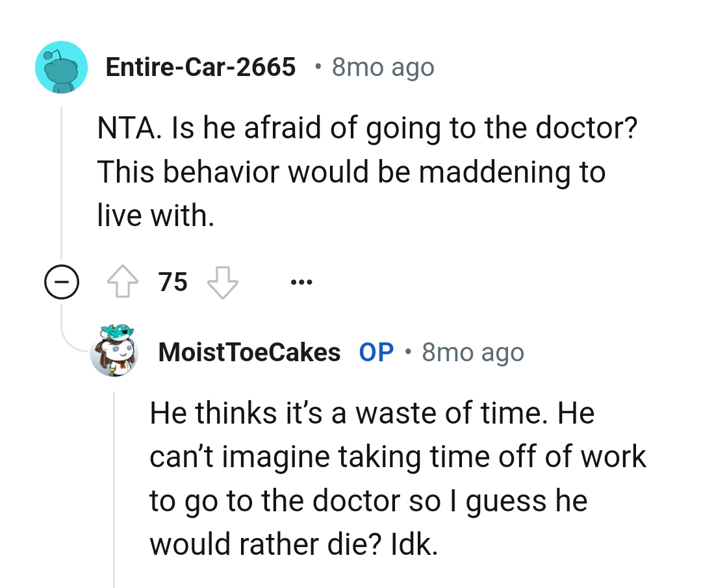This screenshot has width=701, height=588.
Task: Click the OP badge next to MoistToeCakes
Action: (376, 352)
